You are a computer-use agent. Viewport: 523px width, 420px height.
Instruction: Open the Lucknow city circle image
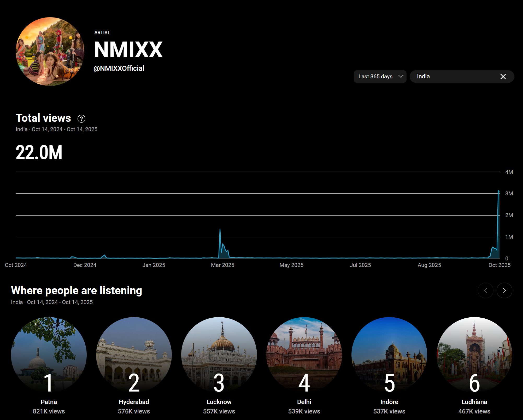(x=219, y=355)
